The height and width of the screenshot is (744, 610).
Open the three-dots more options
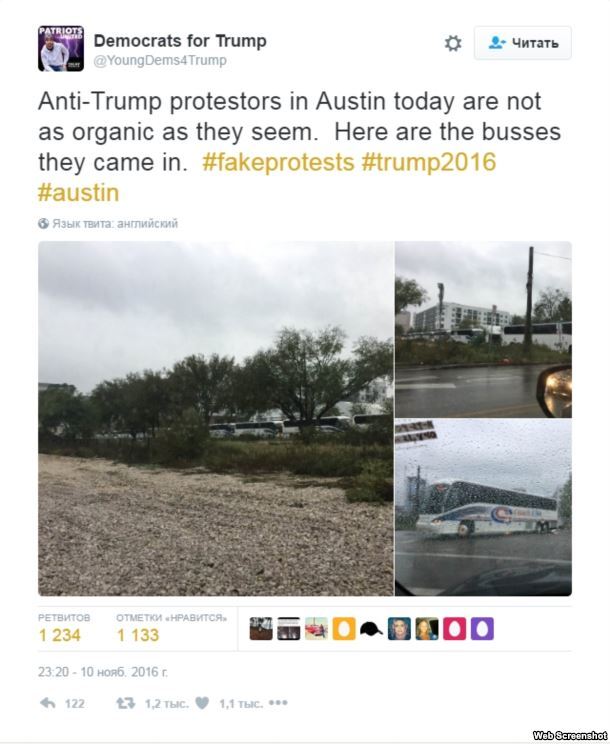[x=278, y=703]
